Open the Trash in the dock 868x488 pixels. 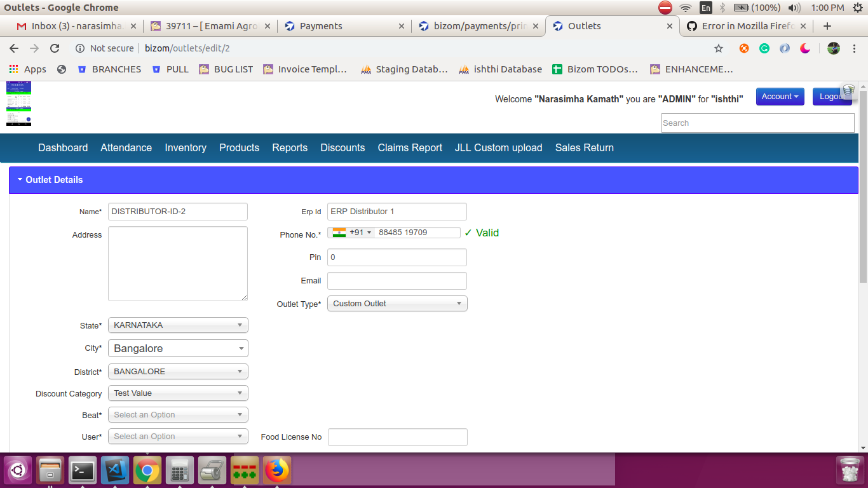[x=850, y=471]
